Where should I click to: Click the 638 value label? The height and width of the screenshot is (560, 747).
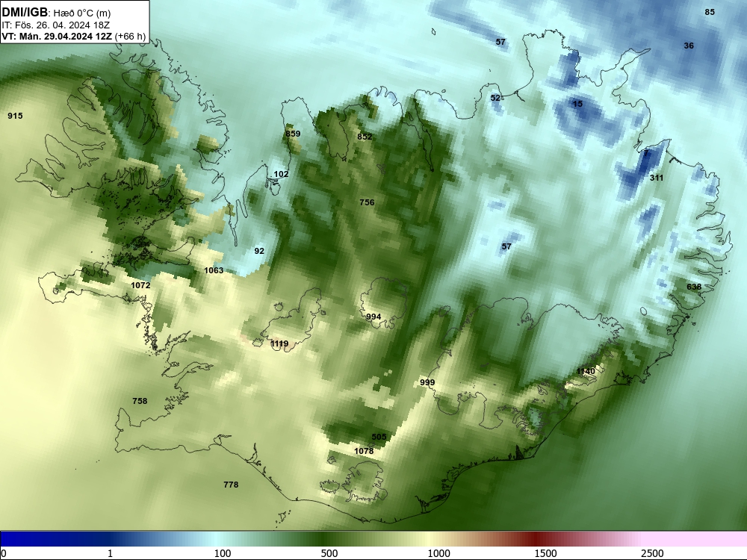tap(694, 287)
